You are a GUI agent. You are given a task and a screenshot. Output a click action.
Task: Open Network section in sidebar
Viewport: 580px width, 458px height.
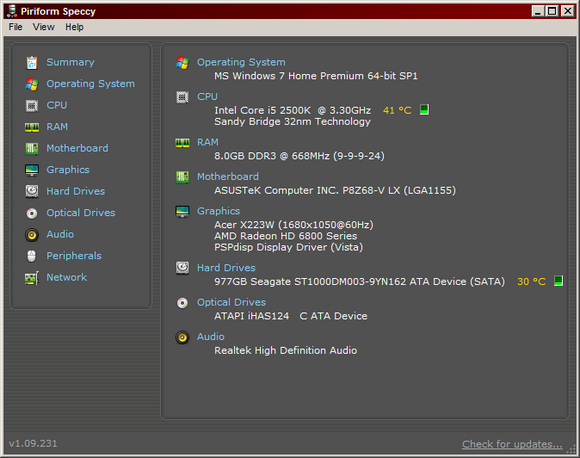click(67, 277)
